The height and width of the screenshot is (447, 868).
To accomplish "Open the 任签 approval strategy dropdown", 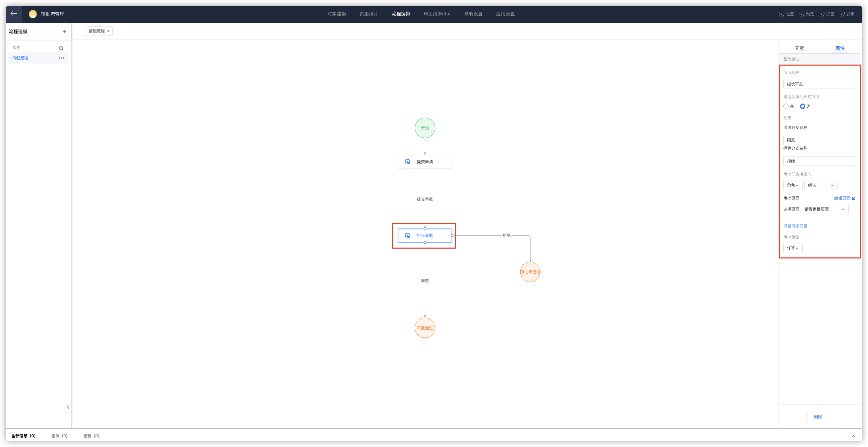I will point(792,248).
